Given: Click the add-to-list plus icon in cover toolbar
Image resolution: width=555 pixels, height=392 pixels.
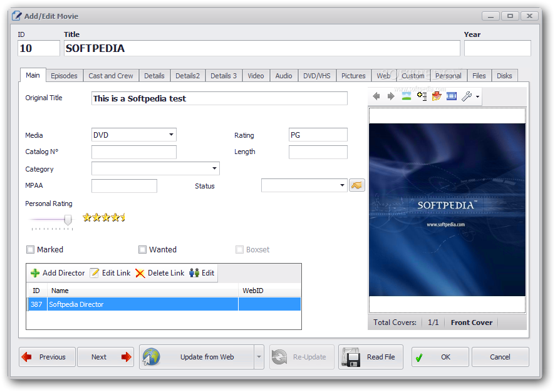Looking at the screenshot, I should click(x=422, y=96).
